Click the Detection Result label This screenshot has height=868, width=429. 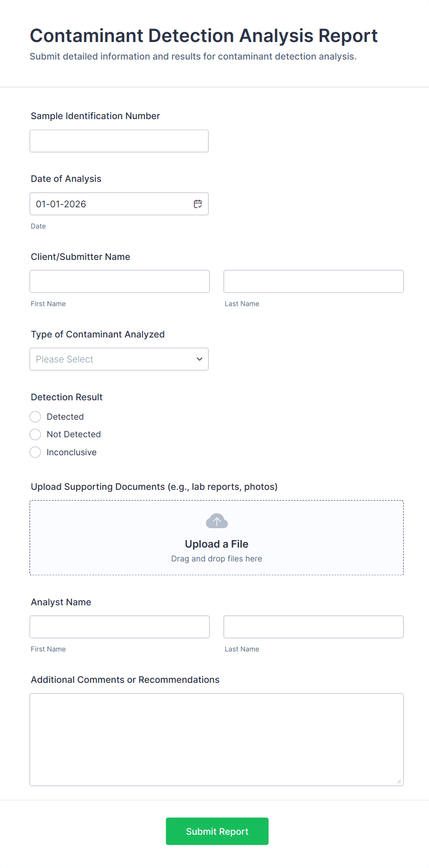pyautogui.click(x=67, y=397)
